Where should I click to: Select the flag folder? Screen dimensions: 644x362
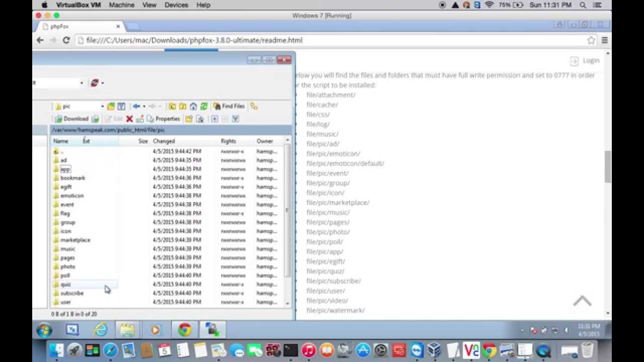(x=65, y=214)
